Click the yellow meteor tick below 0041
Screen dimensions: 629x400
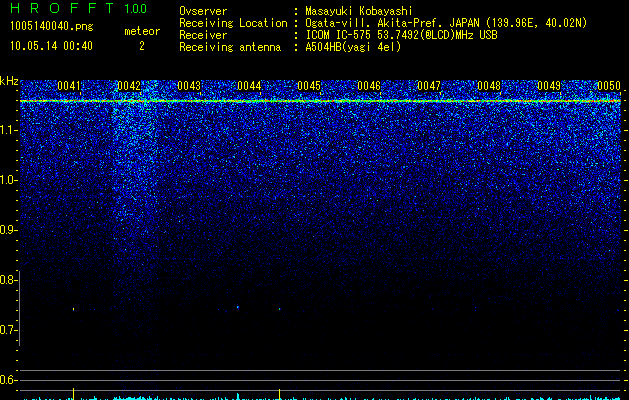click(73, 394)
